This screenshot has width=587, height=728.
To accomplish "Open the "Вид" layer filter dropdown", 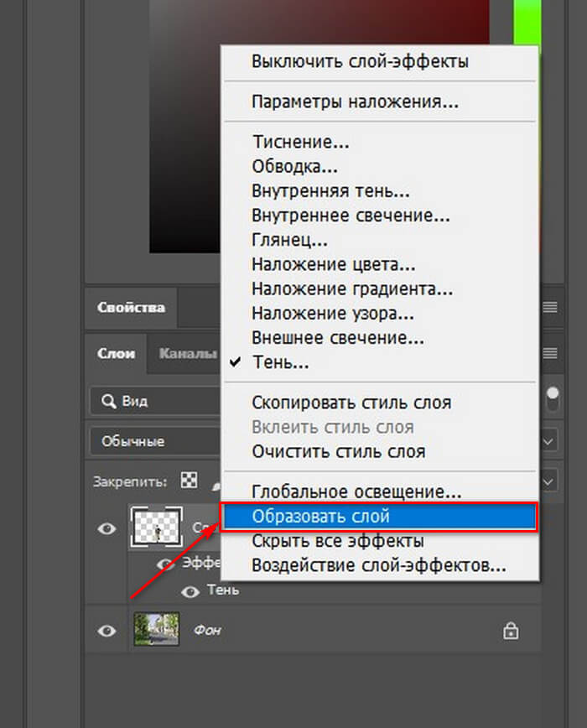I will click(x=155, y=401).
